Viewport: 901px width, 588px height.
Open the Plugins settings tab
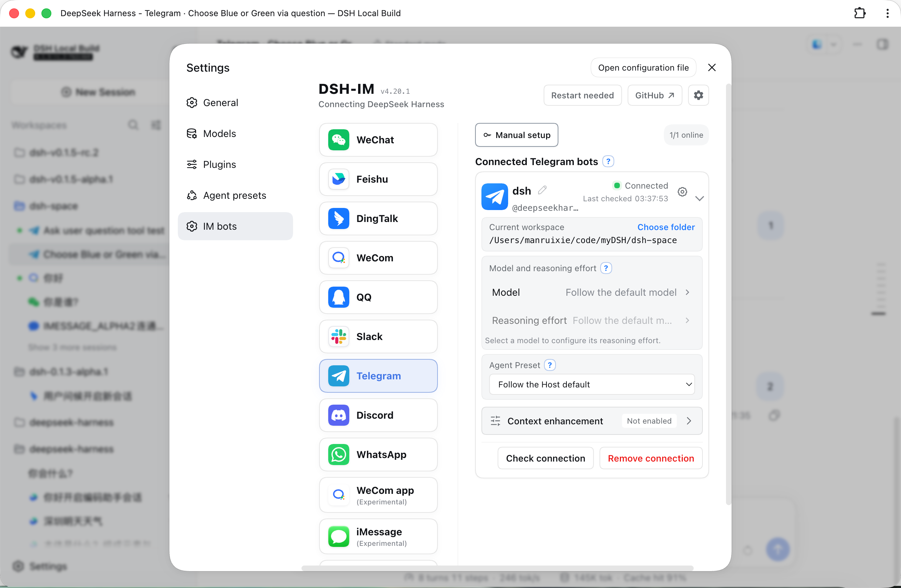(x=235, y=165)
